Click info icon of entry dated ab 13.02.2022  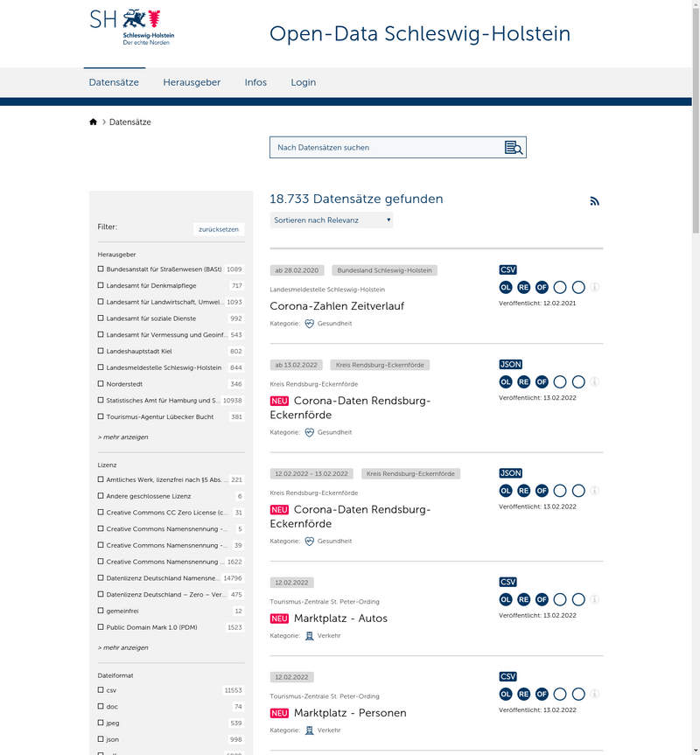595,381
